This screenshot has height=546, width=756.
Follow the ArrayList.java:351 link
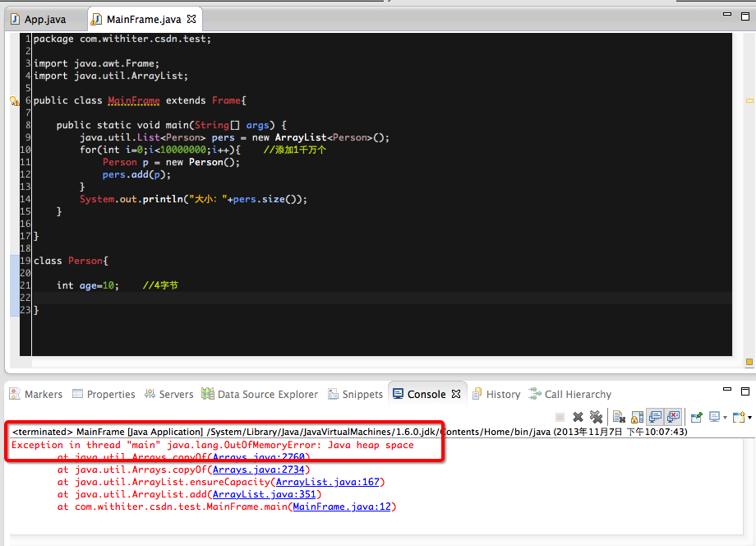click(265, 494)
